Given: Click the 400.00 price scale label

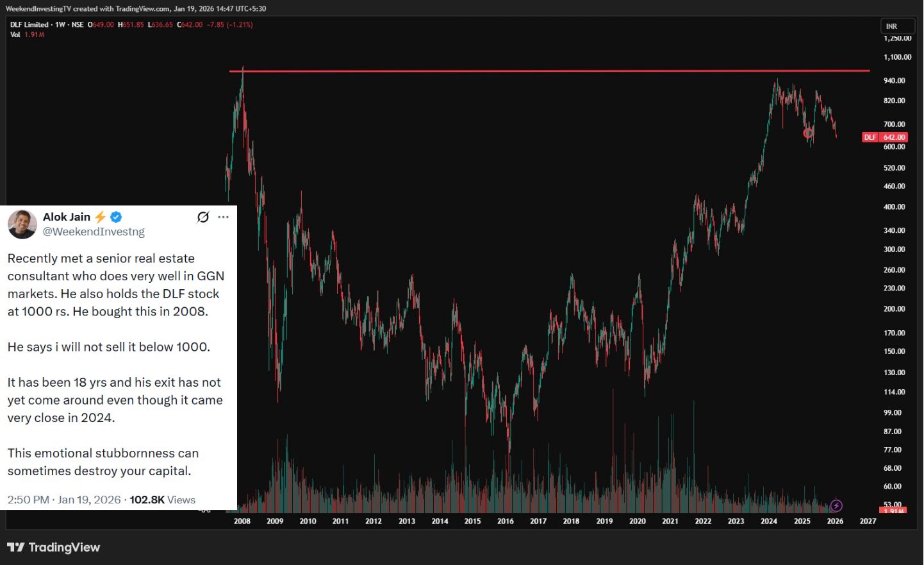Looking at the screenshot, I should [895, 207].
